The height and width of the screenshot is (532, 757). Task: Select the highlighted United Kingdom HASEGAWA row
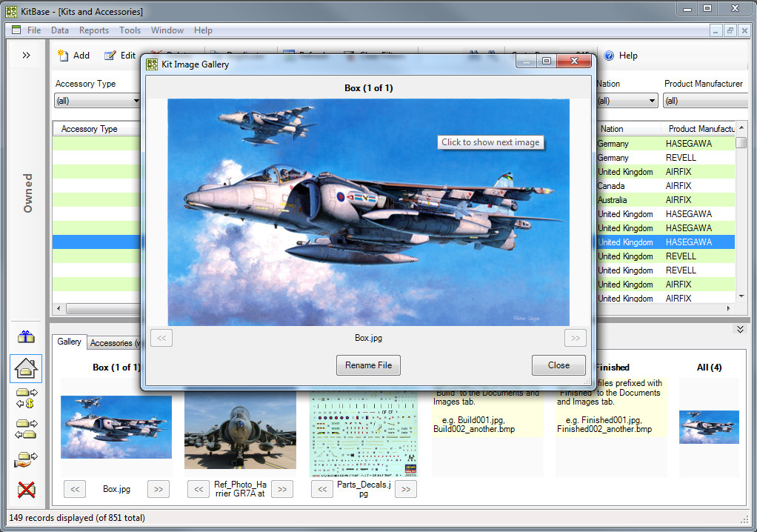coord(666,242)
